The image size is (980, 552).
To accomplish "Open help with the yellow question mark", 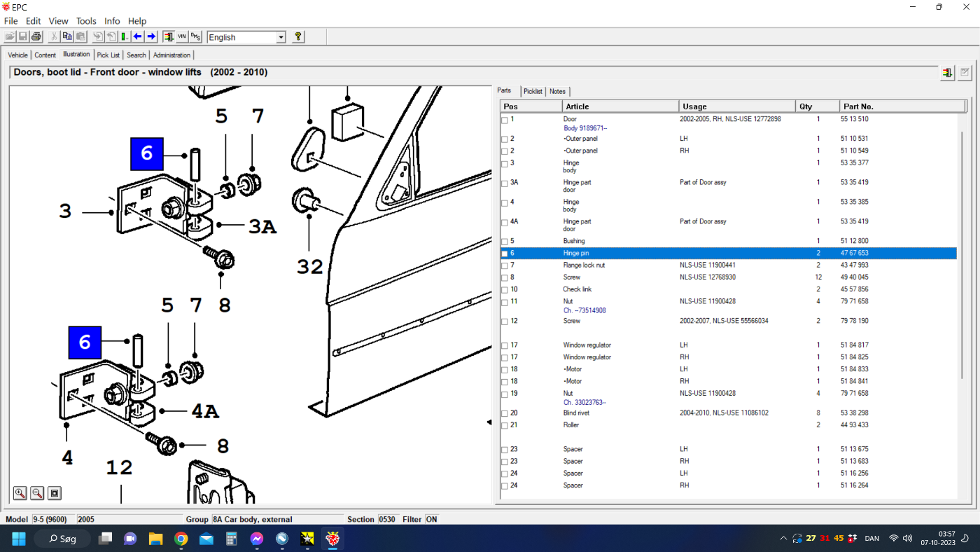I will [298, 36].
